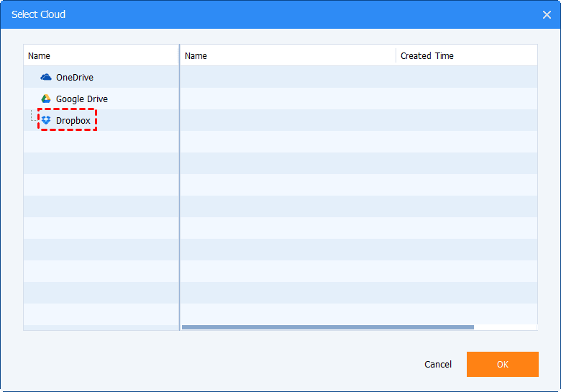Dismiss the dialog with Cancel
The width and height of the screenshot is (561, 392).
438,364
